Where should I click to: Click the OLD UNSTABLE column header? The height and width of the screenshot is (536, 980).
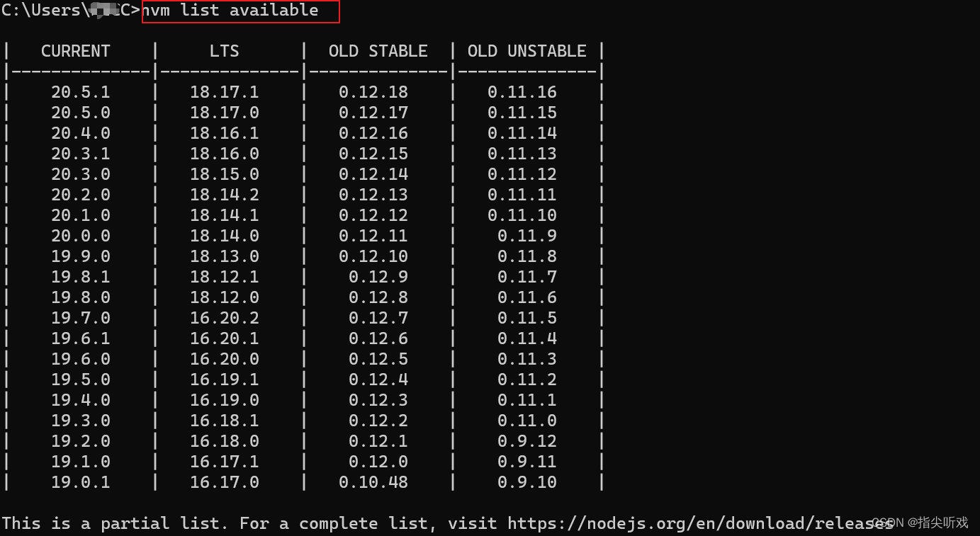[x=527, y=52]
